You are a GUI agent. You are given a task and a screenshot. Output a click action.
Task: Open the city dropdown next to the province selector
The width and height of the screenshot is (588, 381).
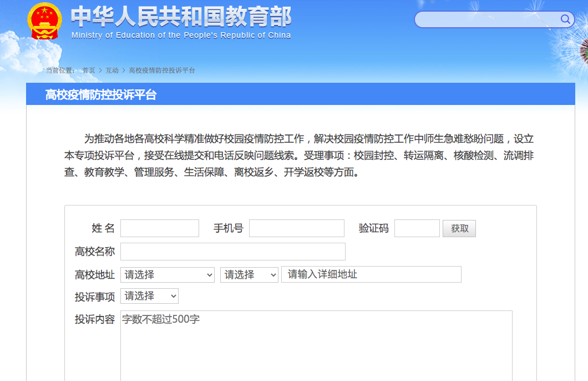pyautogui.click(x=249, y=274)
